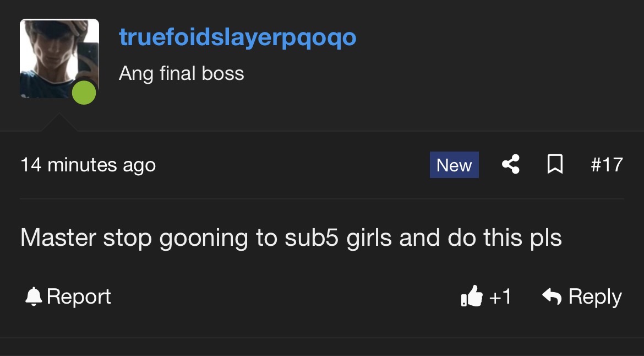Click the thumbs-up like icon
Image resolution: width=644 pixels, height=356 pixels.
click(472, 296)
